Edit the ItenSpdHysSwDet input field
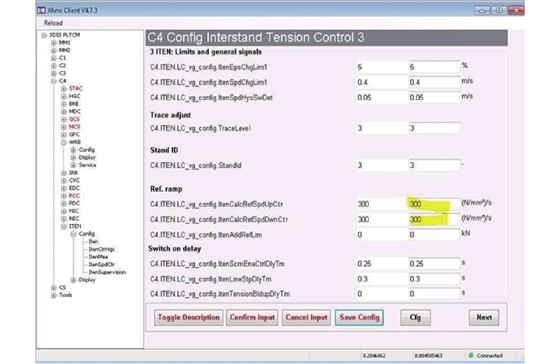This screenshot has width=560, height=364. click(x=434, y=98)
